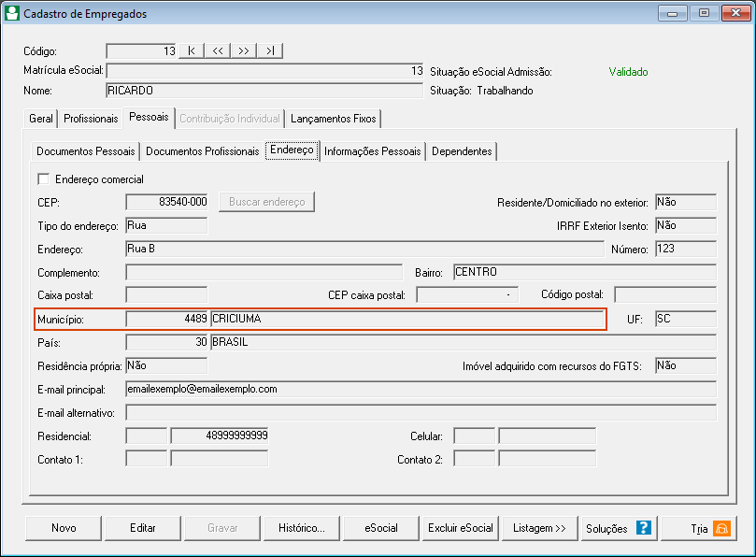Click the blue Soluções help icon
Viewport: 756px width, 557px height.
643,528
